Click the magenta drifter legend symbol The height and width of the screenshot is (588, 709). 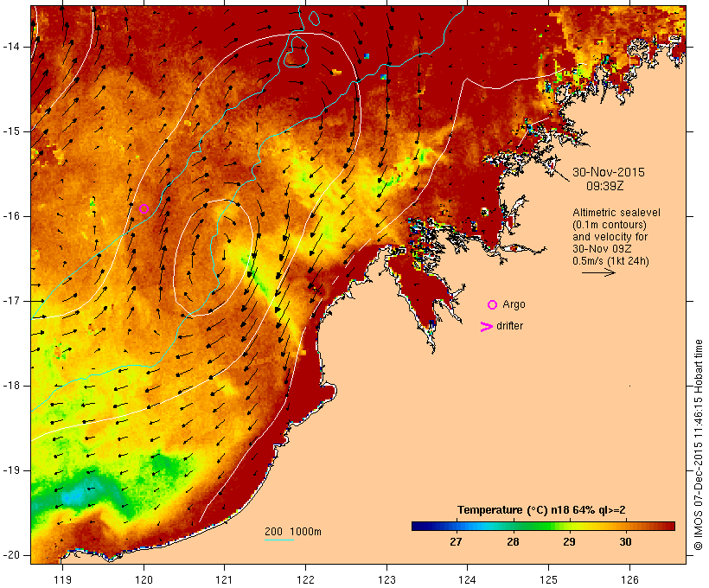point(486,327)
